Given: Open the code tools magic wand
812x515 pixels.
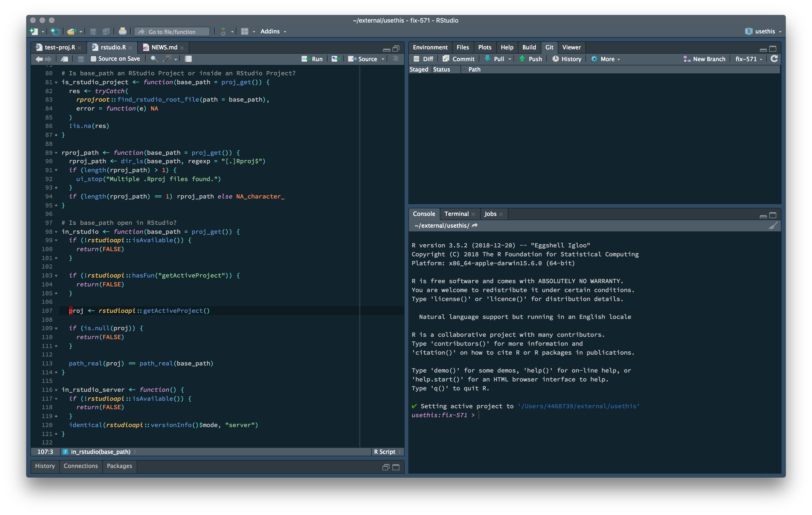Looking at the screenshot, I should point(168,59).
